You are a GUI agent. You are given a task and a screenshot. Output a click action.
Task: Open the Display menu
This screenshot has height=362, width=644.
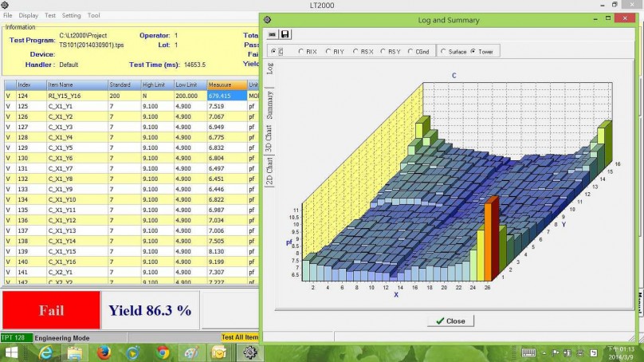[x=29, y=15]
